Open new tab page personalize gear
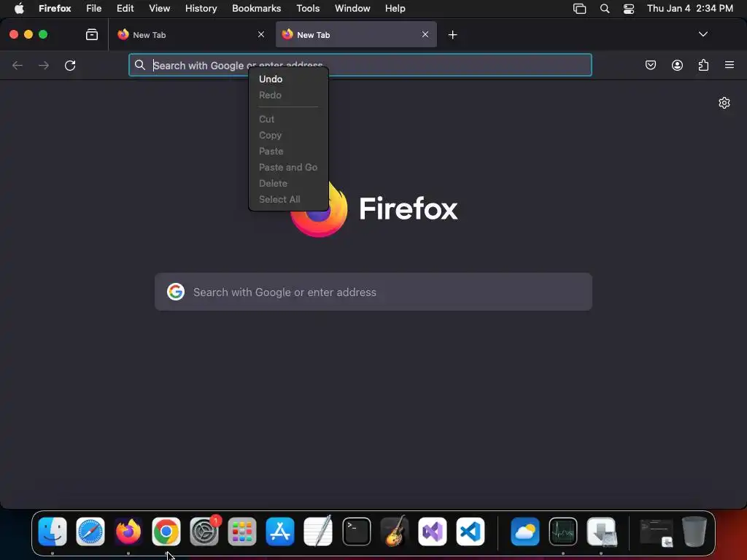The image size is (747, 560). click(724, 103)
